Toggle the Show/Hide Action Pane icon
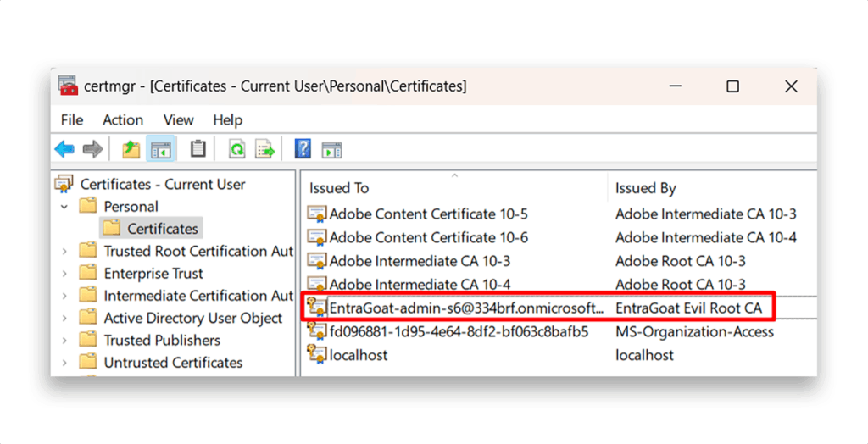The height and width of the screenshot is (444, 868). (x=332, y=149)
